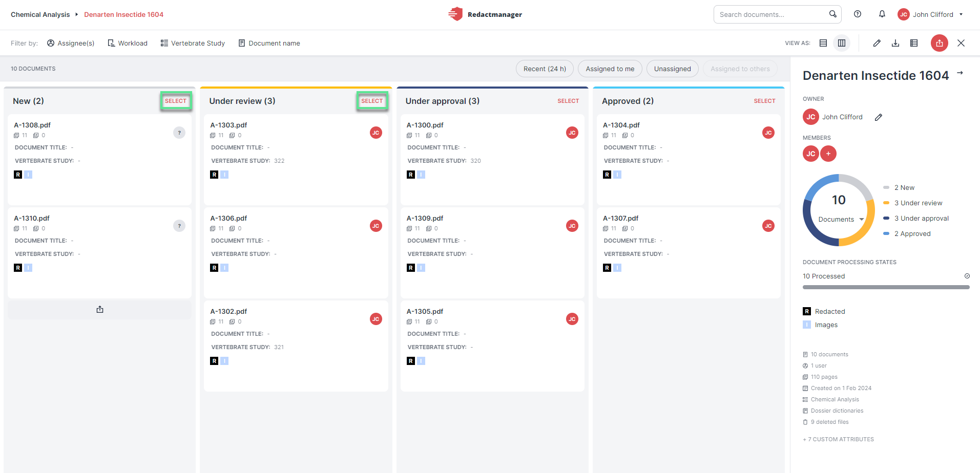Screen dimensions: 980x473
Task: Open Document name filter
Action: click(x=269, y=43)
